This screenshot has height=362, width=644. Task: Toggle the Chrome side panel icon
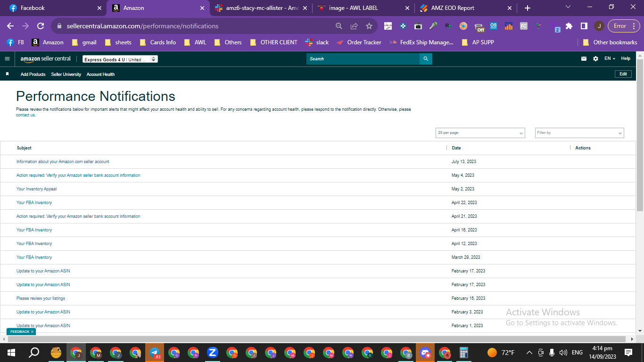point(584,26)
